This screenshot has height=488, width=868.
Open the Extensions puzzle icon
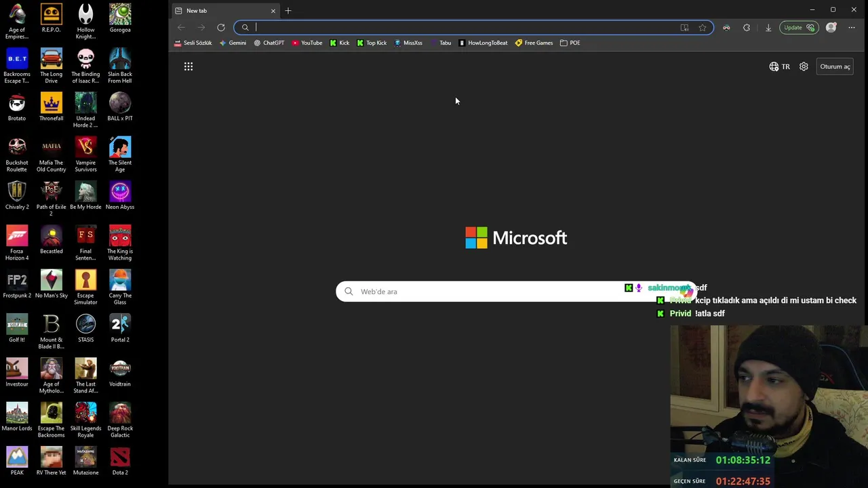click(747, 28)
